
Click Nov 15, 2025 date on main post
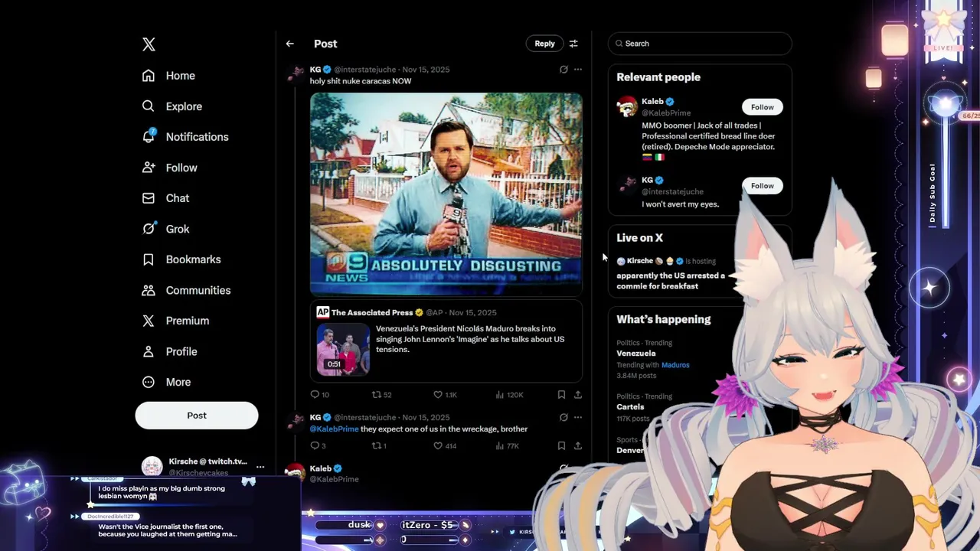pos(426,70)
